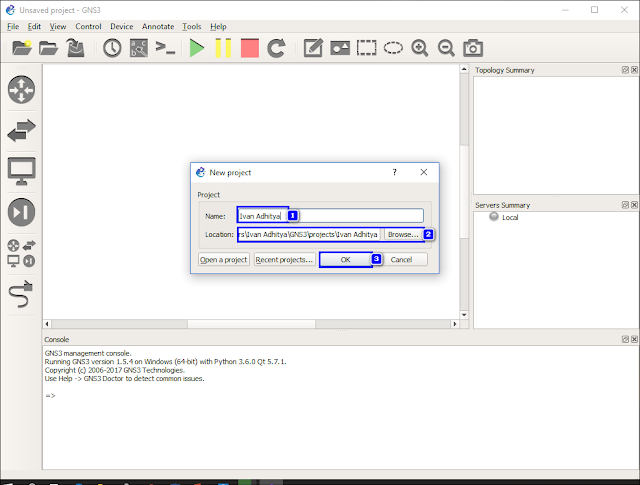Open the Help menu
The height and width of the screenshot is (485, 640).
point(218,27)
